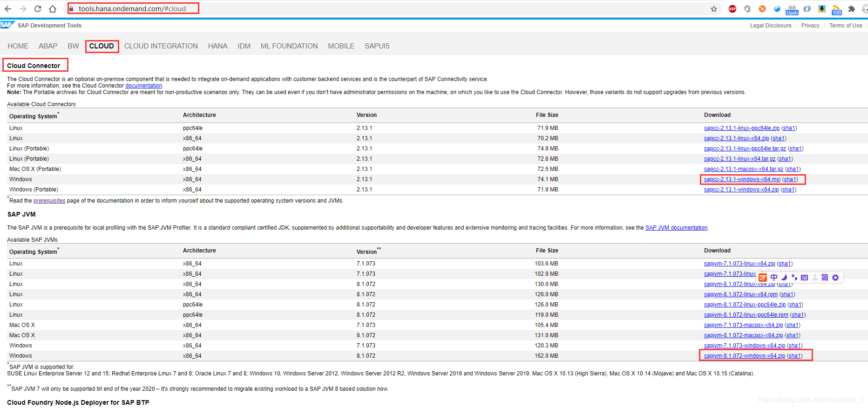The height and width of the screenshot is (408, 868).
Task: Open the SAP JVM documentation link
Action: [676, 228]
